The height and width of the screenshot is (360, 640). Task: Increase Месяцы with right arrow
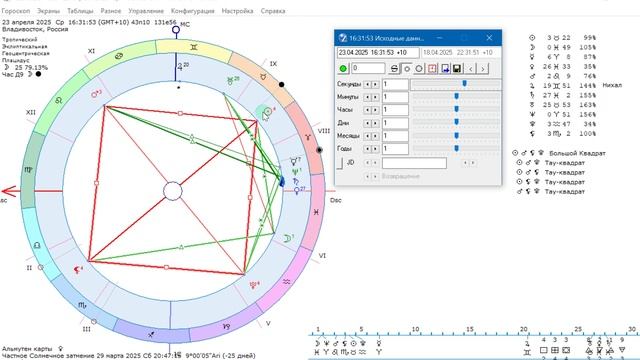(375, 136)
